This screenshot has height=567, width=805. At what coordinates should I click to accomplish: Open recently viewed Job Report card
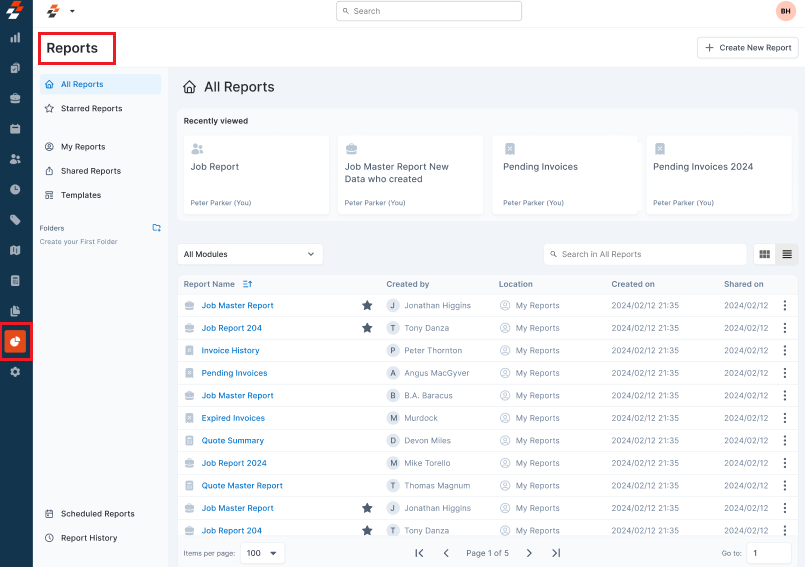256,175
